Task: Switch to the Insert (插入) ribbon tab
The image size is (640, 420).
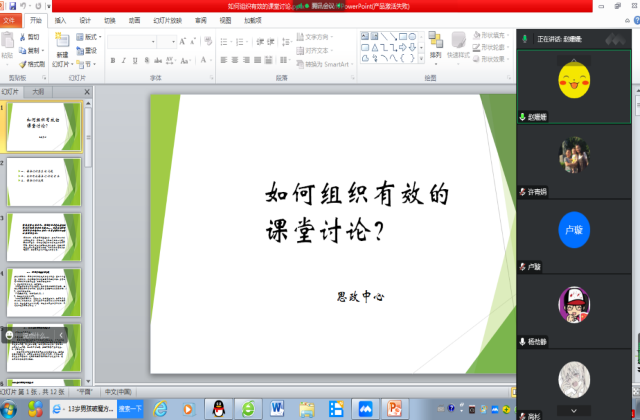Action: pos(61,19)
